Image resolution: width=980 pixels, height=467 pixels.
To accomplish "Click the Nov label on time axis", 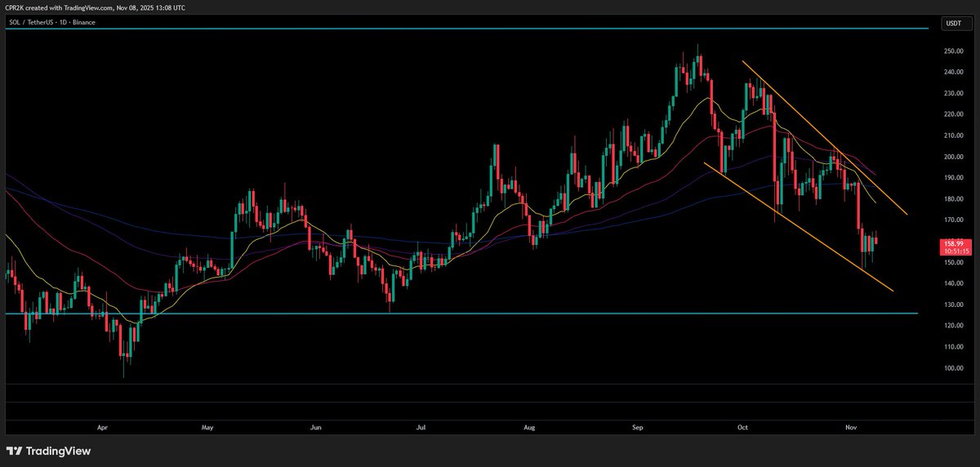I will (850, 426).
